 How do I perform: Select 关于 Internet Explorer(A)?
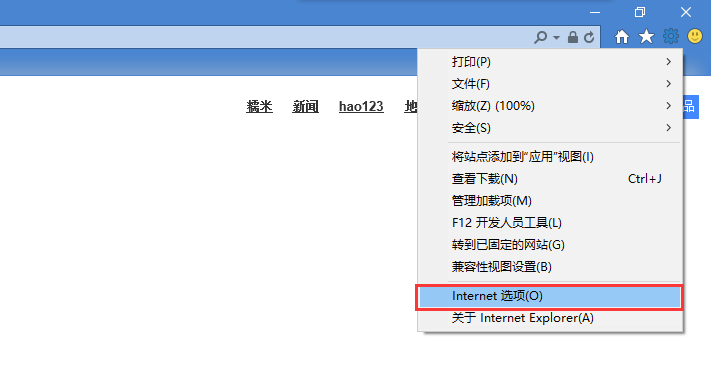[550, 318]
